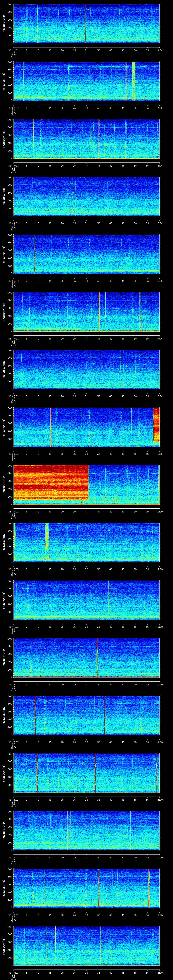Click the red vertical spike in 18:01 spectrogram

85,23
